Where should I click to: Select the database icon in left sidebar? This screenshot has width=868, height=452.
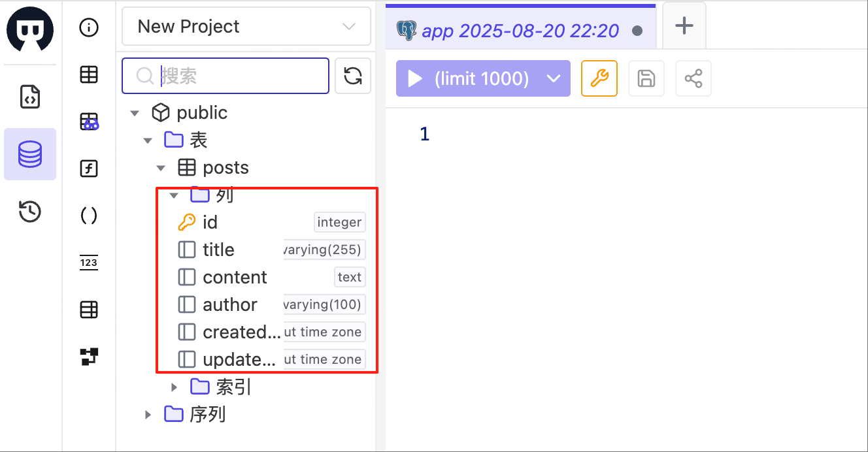click(x=30, y=154)
